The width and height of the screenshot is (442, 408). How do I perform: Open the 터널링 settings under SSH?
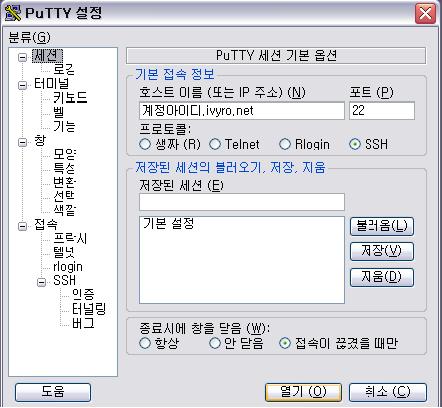[x=89, y=309]
